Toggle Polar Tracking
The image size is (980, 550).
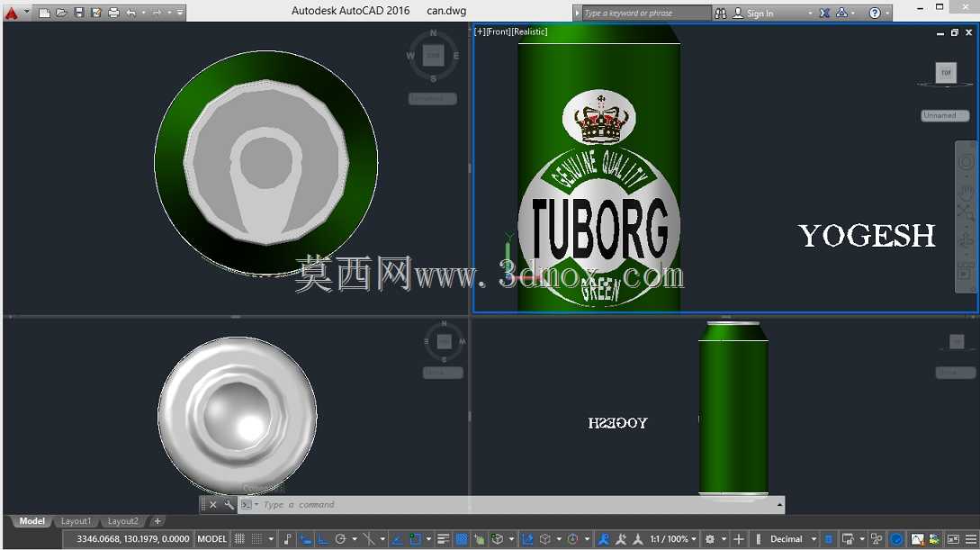point(341,539)
